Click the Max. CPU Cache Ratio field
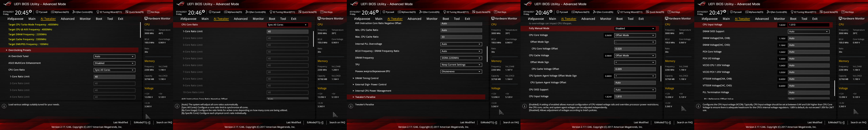Image resolution: width=868 pixels, height=130 pixels. pos(461,37)
